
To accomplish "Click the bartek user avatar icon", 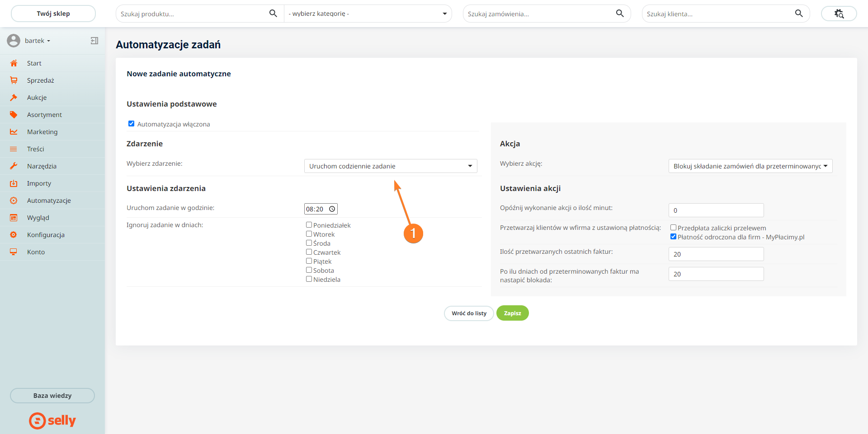I will point(14,41).
